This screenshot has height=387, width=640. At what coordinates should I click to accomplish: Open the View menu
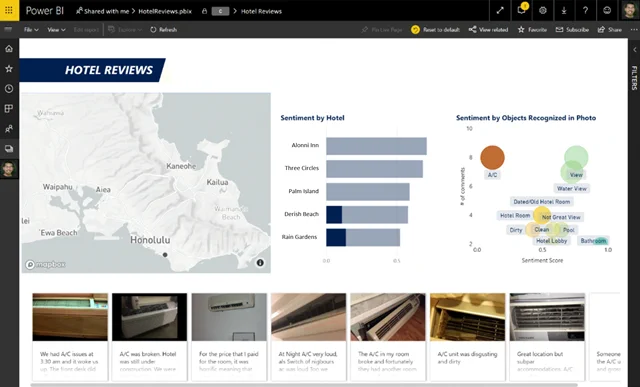[56, 30]
